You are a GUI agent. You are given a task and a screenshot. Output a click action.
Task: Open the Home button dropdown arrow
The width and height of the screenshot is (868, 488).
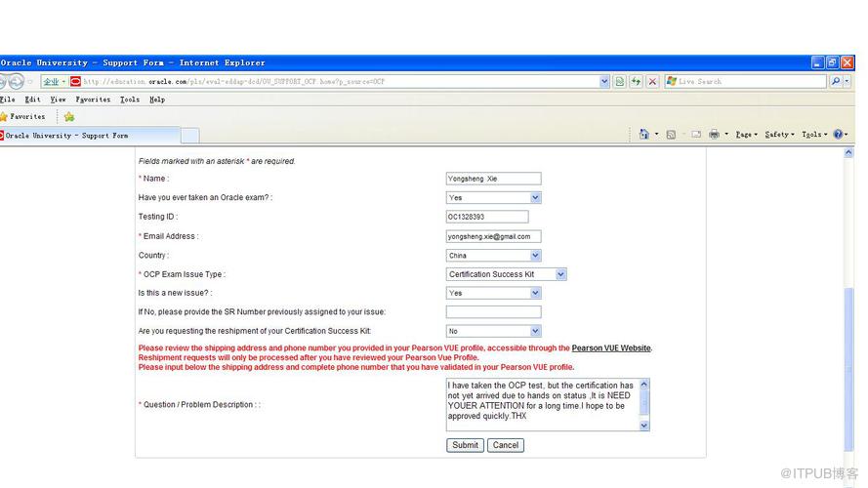point(656,134)
